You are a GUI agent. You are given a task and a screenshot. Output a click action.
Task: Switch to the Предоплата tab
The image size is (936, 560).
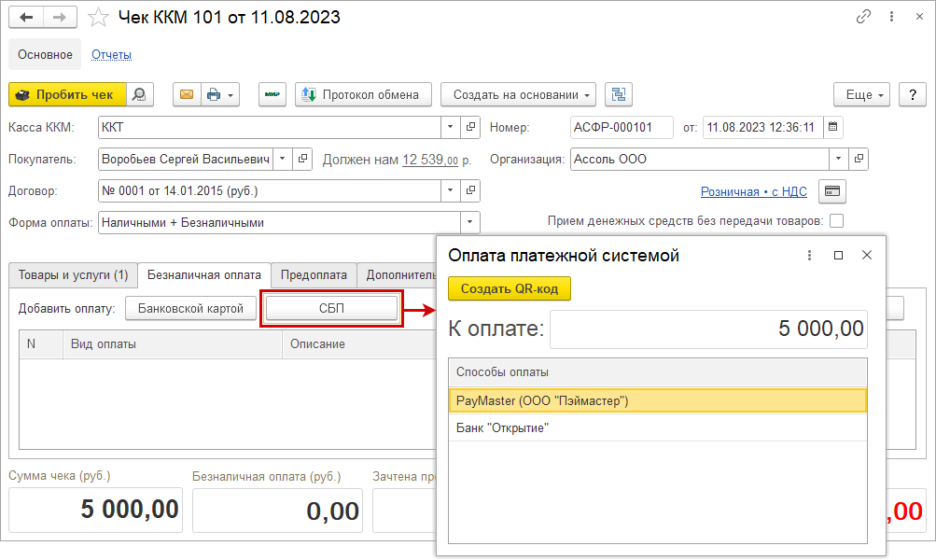[x=314, y=275]
